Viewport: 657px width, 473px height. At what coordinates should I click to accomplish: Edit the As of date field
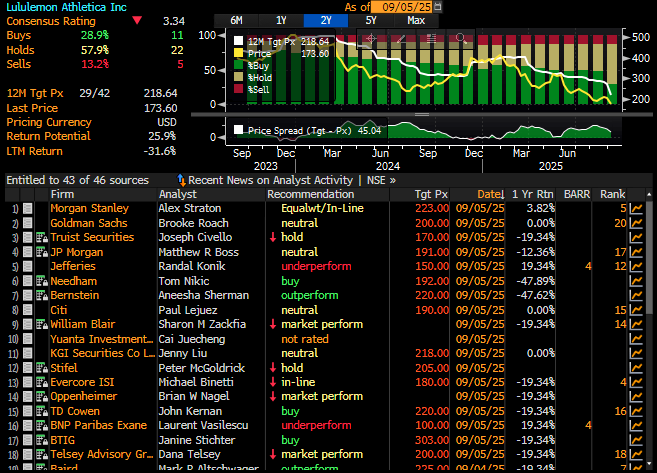(x=401, y=7)
